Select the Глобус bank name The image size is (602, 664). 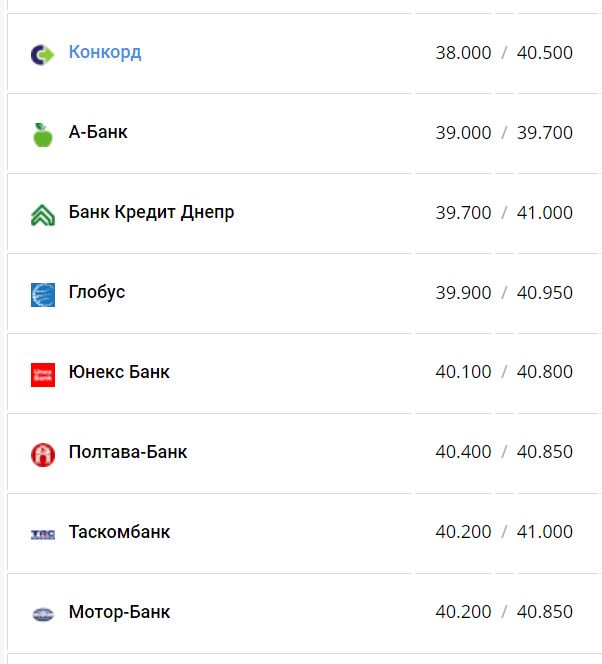point(97,292)
